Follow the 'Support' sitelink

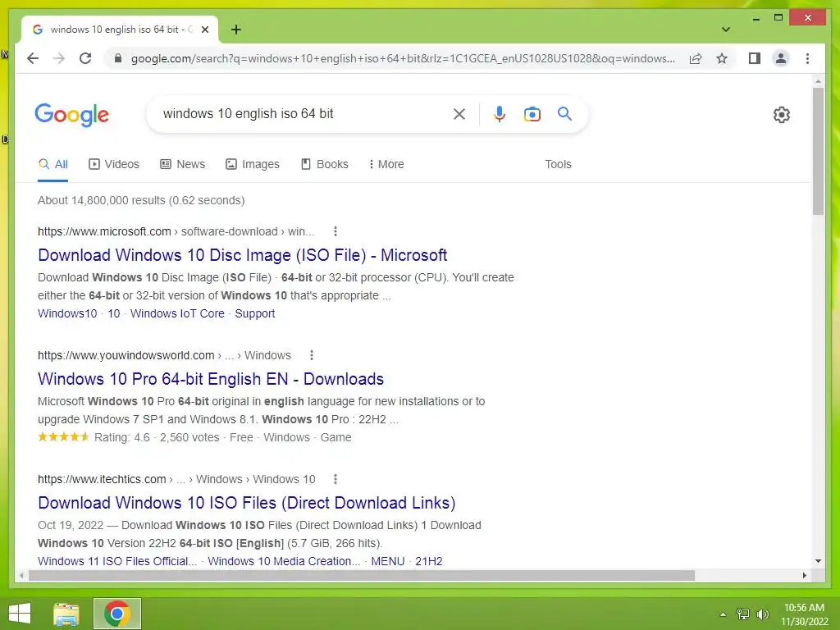255,313
